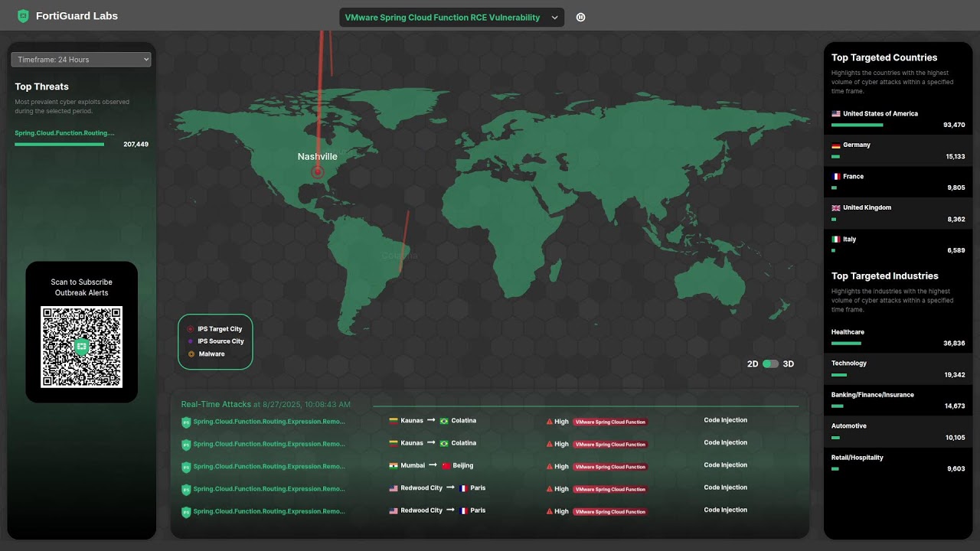Click the 15,133 Germany count
980x551 pixels.
(955, 156)
